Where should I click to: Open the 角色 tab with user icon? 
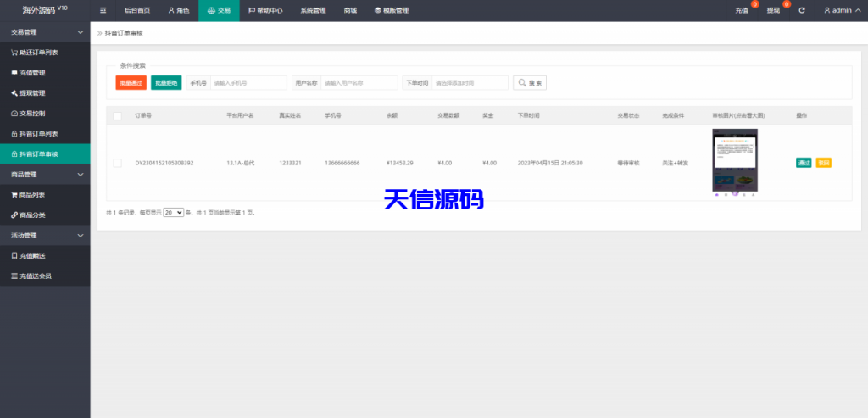click(x=179, y=10)
